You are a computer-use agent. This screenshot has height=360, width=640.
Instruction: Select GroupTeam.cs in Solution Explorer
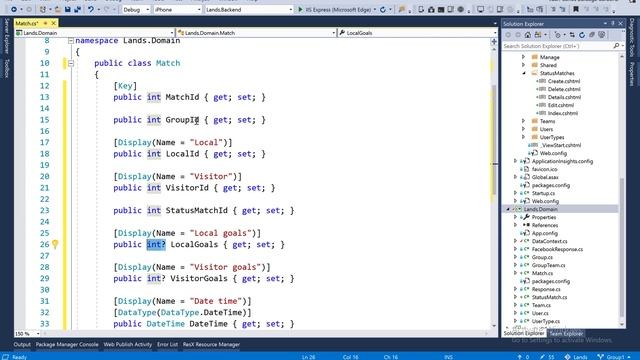click(x=549, y=265)
